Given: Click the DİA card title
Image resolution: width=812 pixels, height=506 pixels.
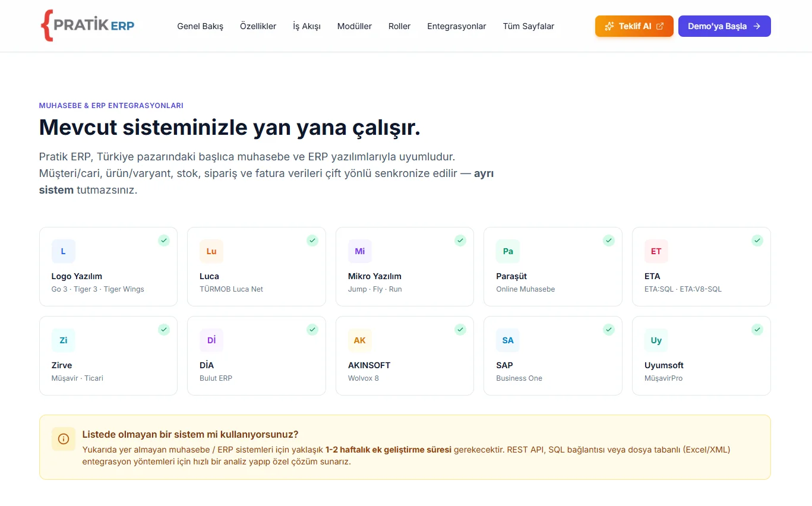Looking at the screenshot, I should 207,365.
